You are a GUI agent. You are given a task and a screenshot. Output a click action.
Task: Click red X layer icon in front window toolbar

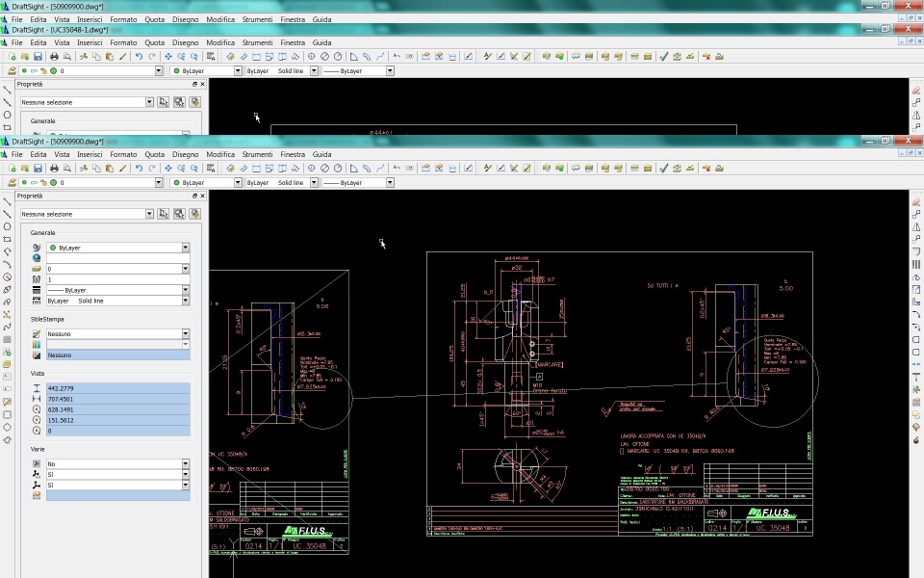pyautogui.click(x=706, y=169)
